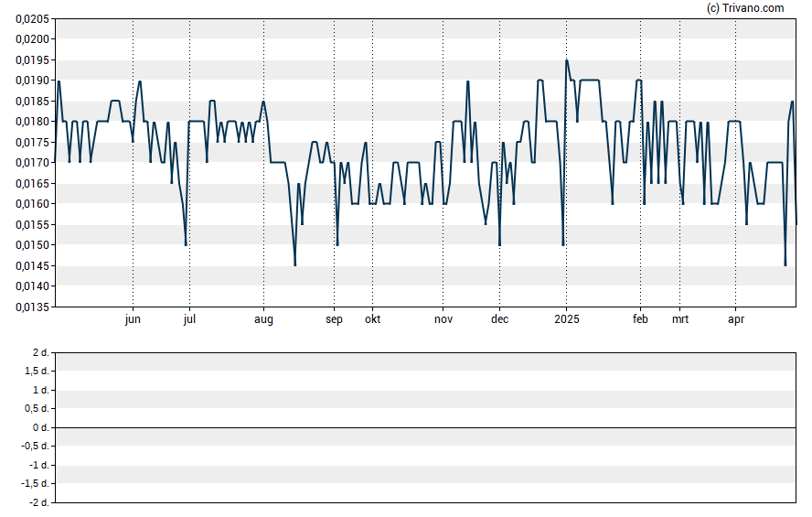The height and width of the screenshot is (517, 812).
Task: Click the 'okt' month label
Action: click(x=372, y=319)
